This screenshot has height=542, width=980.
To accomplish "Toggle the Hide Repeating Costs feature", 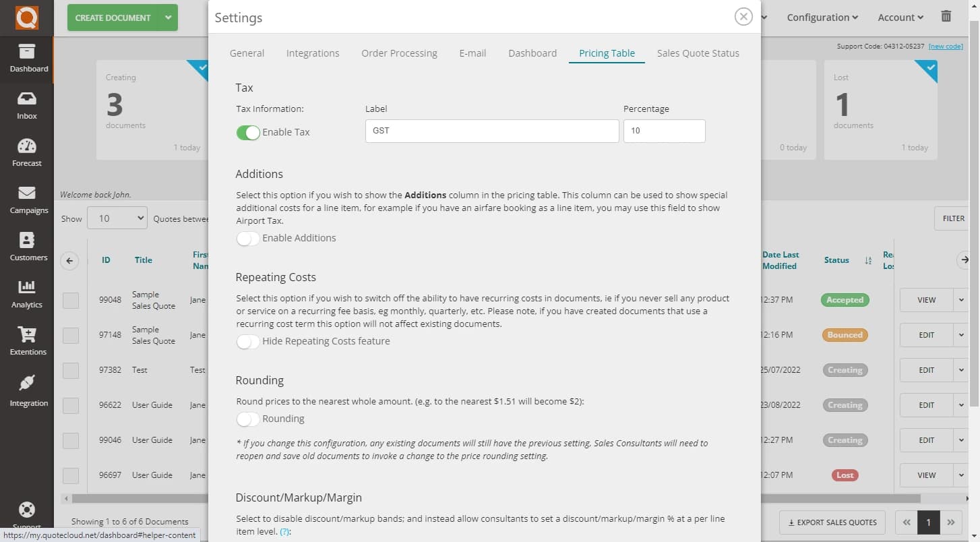I will pyautogui.click(x=247, y=342).
